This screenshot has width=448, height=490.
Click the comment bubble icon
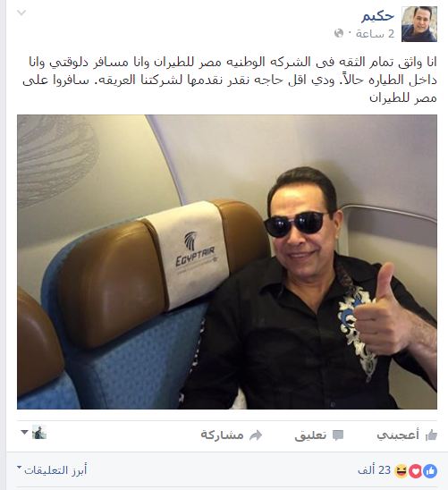tap(338, 435)
